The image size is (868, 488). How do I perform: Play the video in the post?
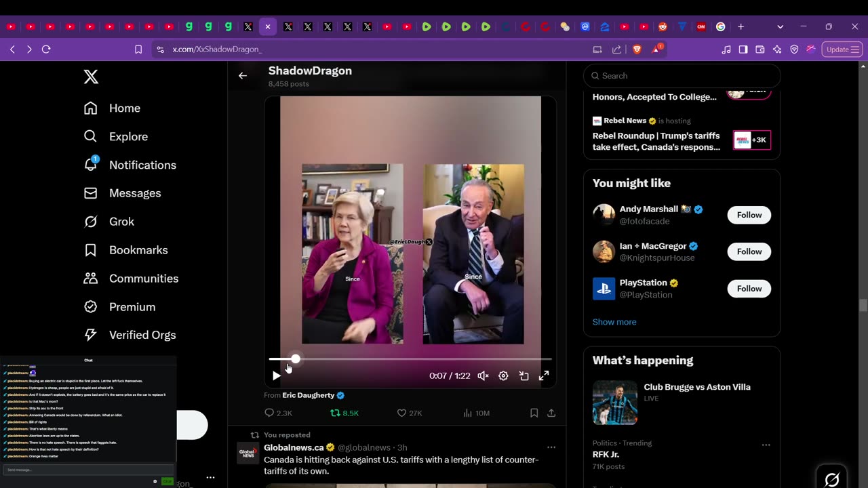click(x=277, y=375)
